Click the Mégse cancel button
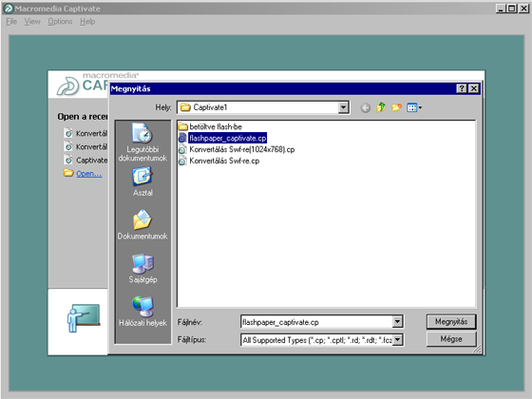The width and height of the screenshot is (532, 399). coord(451,339)
